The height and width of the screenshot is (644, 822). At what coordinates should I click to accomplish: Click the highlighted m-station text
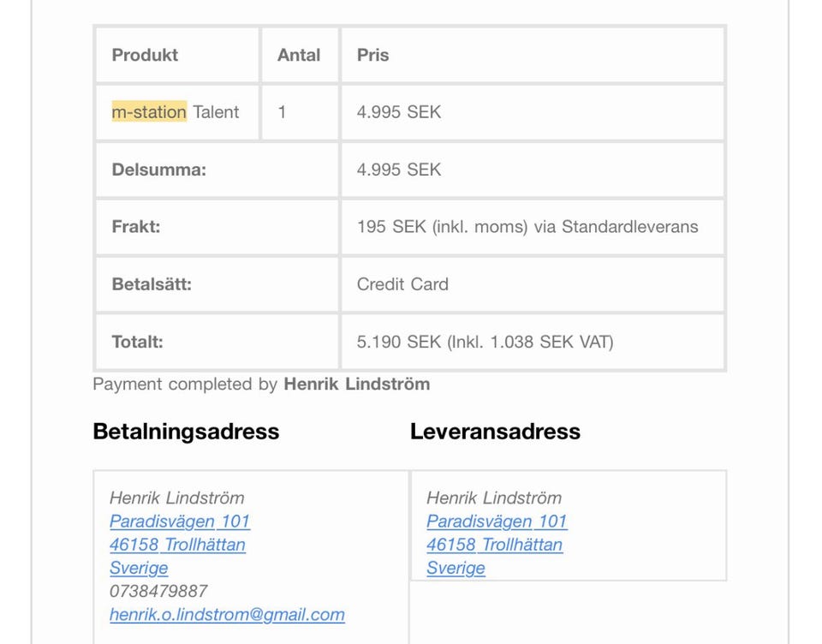[149, 112]
